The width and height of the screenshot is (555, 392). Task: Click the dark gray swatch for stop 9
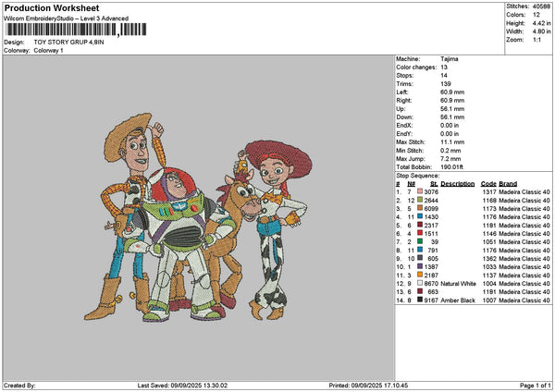[x=420, y=258]
